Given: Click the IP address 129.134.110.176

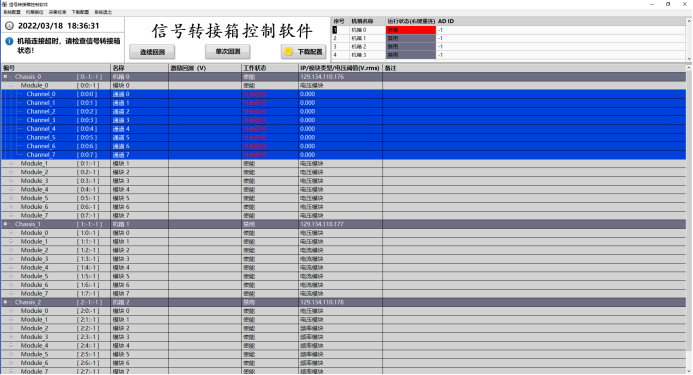Looking at the screenshot, I should 322,77.
